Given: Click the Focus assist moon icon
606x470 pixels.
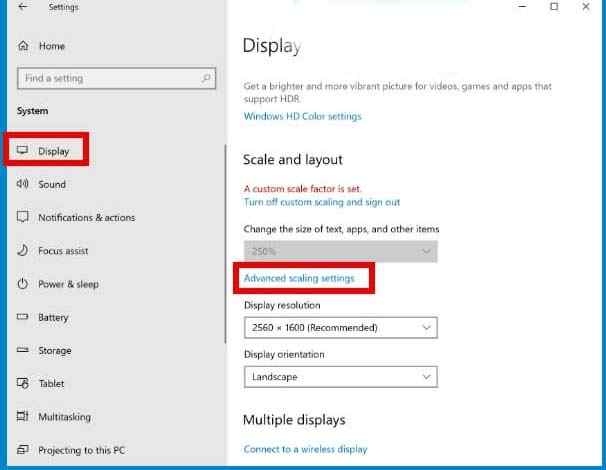Looking at the screenshot, I should point(22,250).
